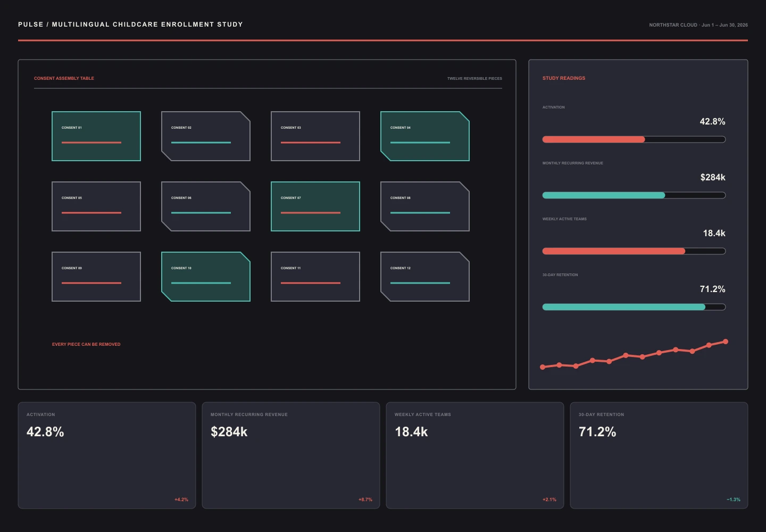Select the Consent 01 piece
The width and height of the screenshot is (766, 532).
pos(96,136)
